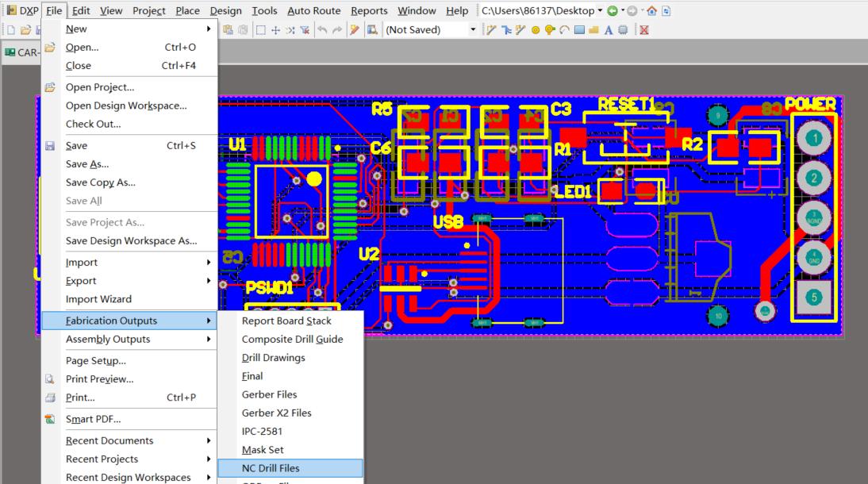Select the interactive multi-routing tool
868x484 pixels.
point(520,30)
